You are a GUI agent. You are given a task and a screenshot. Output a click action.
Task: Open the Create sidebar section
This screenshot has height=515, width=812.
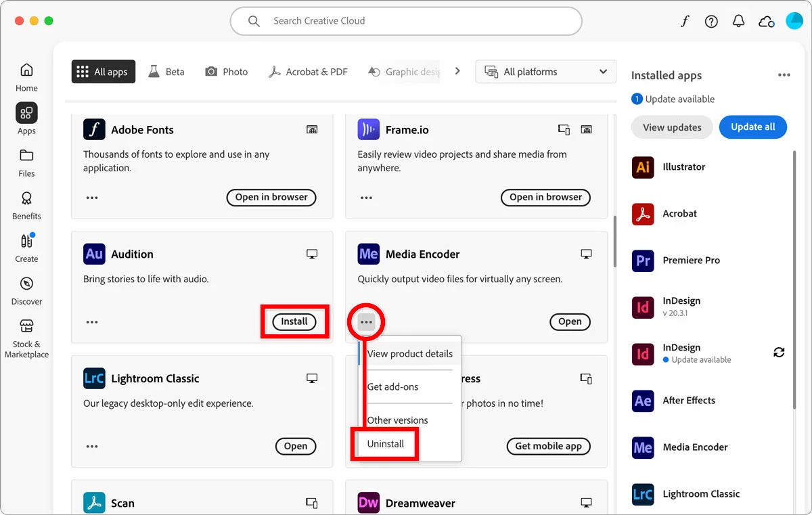(x=26, y=248)
